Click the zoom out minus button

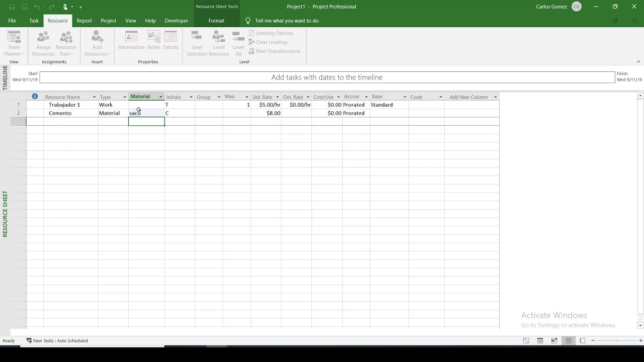[593, 341]
